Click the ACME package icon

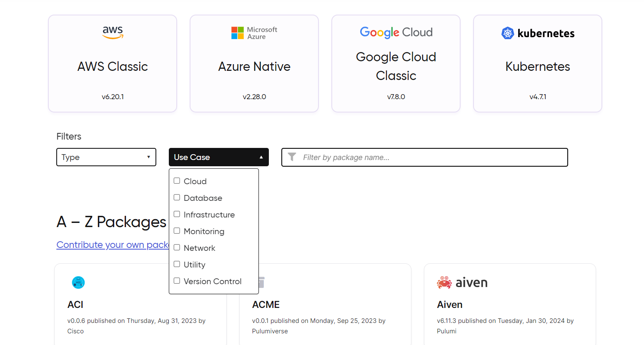261,282
